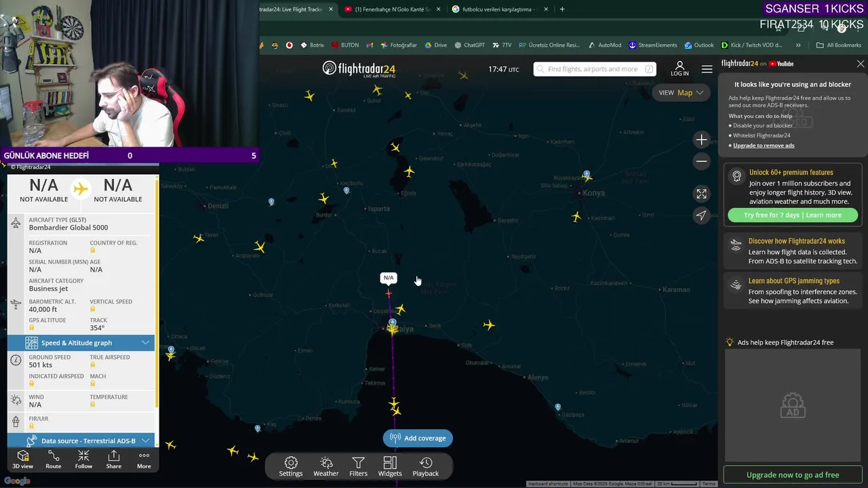Switch to the futbolcu verileri karşılaştırma tab

tap(499, 9)
